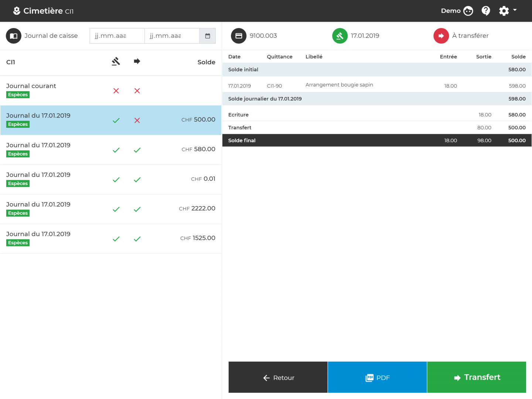
Task: Click the Cimetière flower logo
Action: click(17, 11)
